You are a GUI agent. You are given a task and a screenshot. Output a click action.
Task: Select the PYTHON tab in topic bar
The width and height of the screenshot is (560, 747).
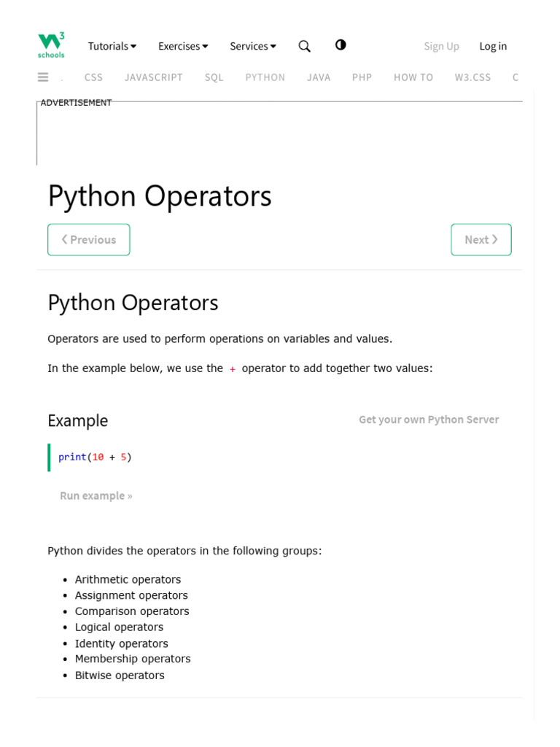(x=265, y=77)
